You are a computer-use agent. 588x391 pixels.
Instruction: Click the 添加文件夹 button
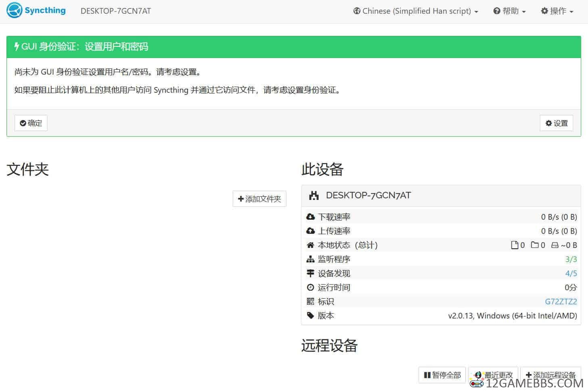tap(259, 199)
